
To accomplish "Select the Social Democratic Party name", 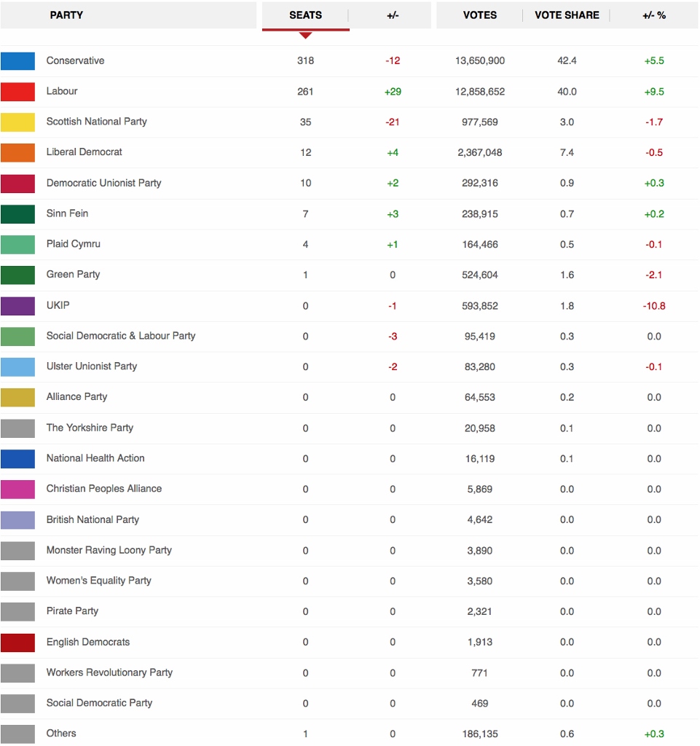I will tap(99, 703).
